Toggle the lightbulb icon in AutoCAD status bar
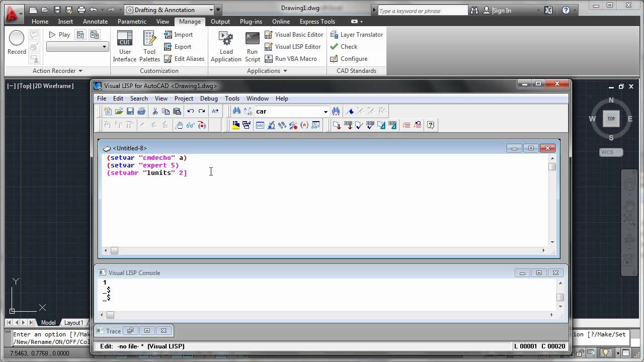This screenshot has height=362, width=644. click(607, 353)
